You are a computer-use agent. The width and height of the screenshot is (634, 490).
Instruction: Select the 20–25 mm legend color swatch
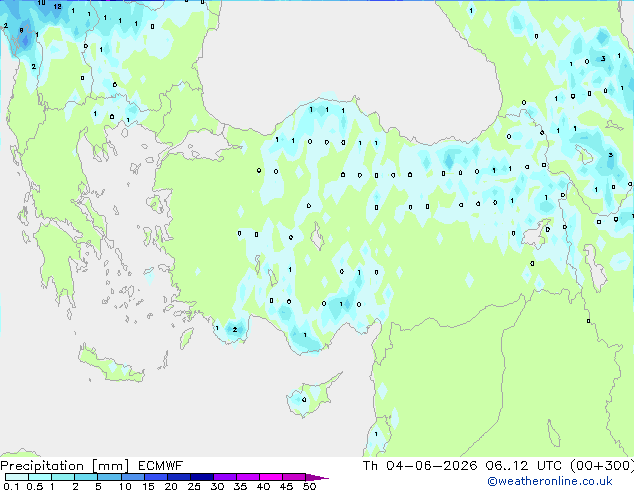(x=179, y=477)
